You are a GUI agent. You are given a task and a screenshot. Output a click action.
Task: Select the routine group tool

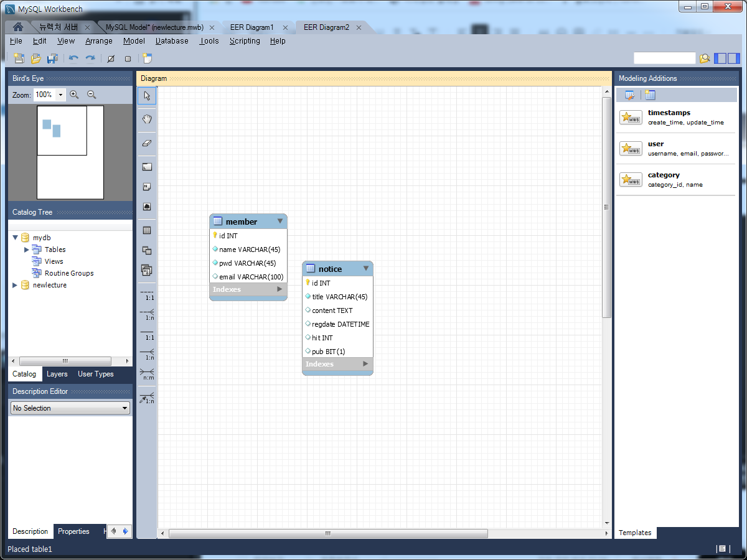pyautogui.click(x=147, y=270)
